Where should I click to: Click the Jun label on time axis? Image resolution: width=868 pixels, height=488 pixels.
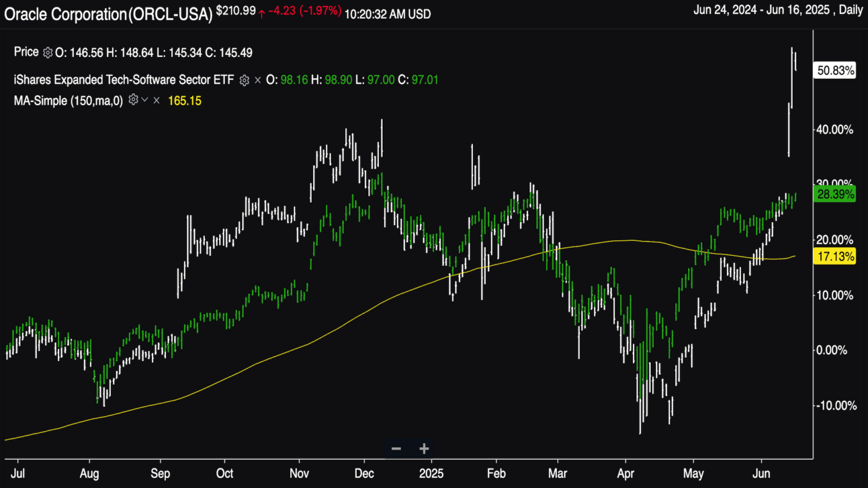pyautogui.click(x=762, y=473)
